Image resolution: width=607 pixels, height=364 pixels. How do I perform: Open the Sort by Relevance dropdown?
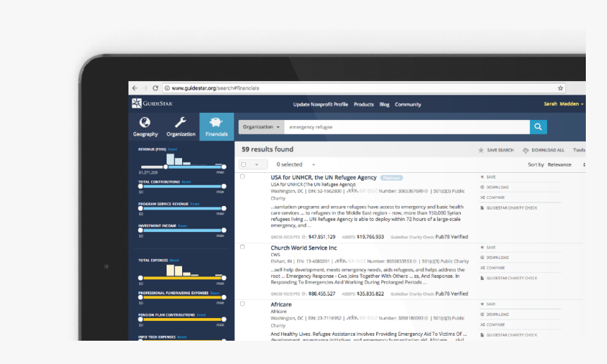tap(566, 165)
